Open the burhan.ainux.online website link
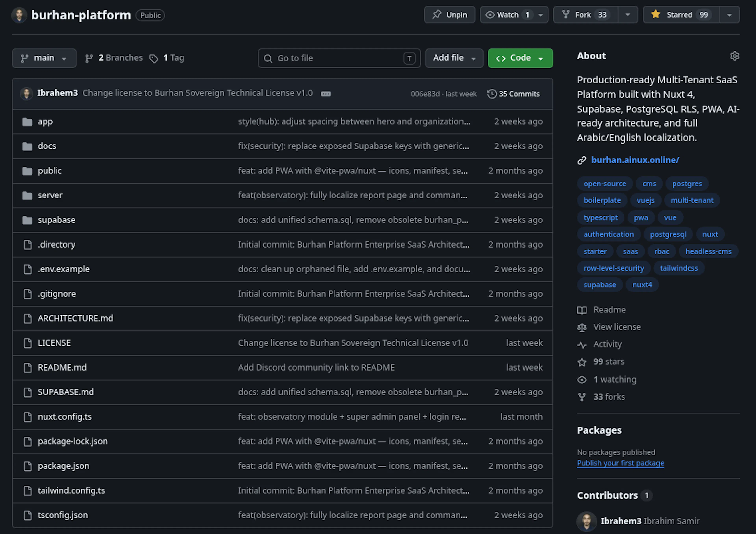The height and width of the screenshot is (534, 756). [x=635, y=160]
